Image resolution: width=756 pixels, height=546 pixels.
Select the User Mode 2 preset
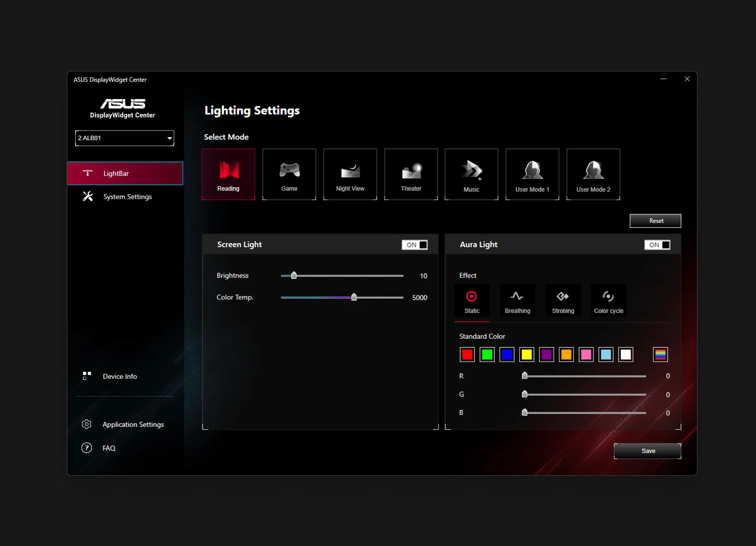click(593, 174)
